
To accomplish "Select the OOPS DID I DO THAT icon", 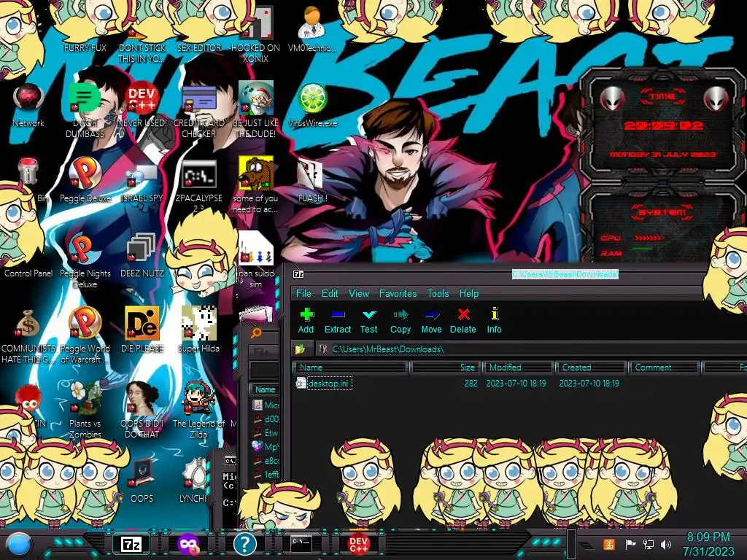I will tap(142, 411).
